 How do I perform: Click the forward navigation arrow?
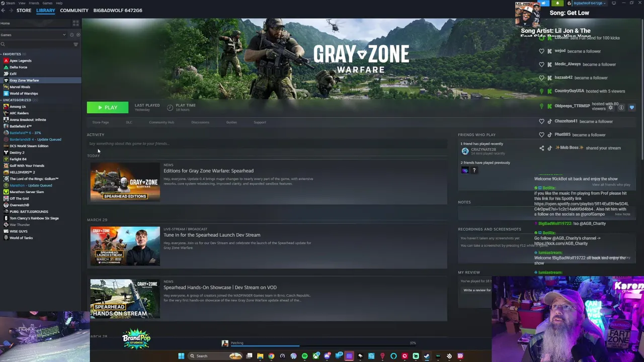tap(11, 10)
